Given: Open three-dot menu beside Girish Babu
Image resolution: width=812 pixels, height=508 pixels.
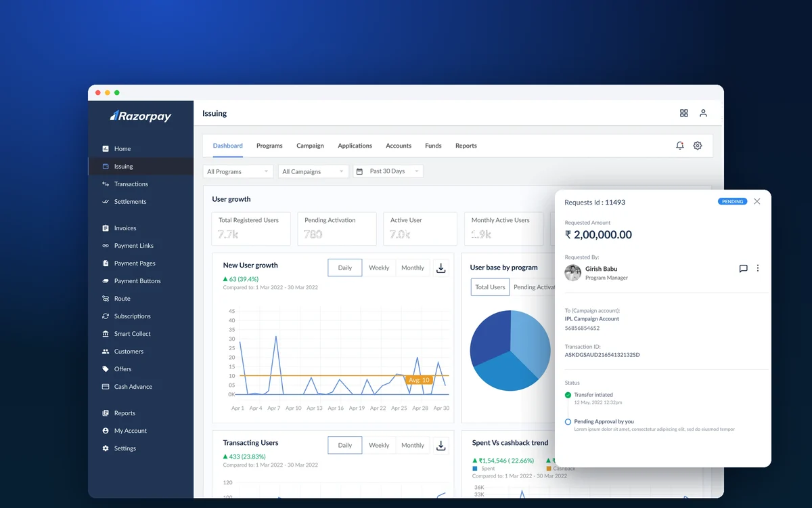Looking at the screenshot, I should tap(758, 268).
